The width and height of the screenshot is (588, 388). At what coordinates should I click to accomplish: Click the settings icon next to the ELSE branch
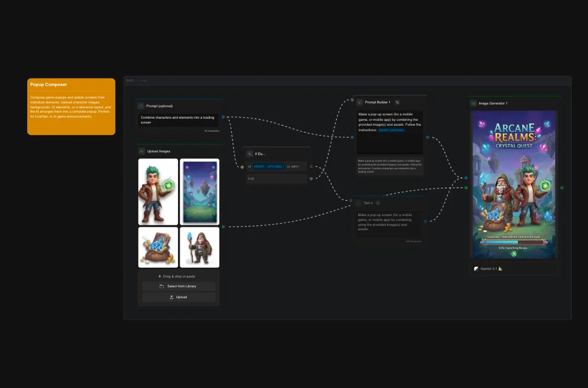(x=311, y=178)
